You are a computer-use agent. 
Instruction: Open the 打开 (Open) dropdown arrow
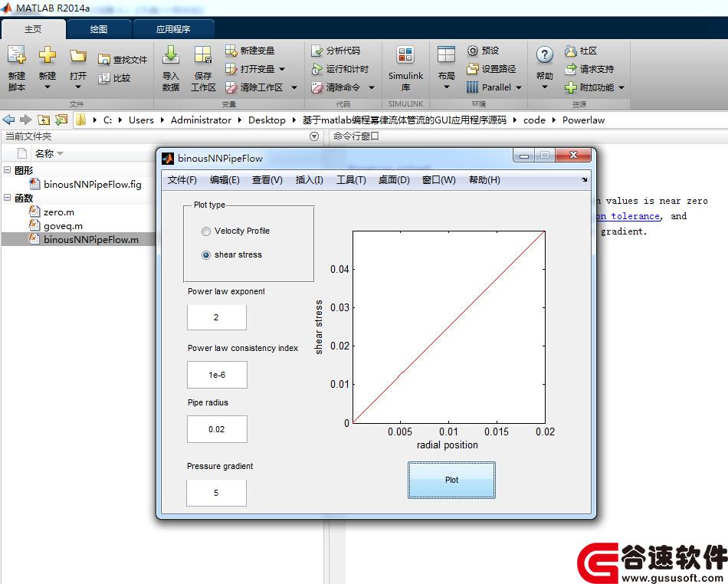78,87
